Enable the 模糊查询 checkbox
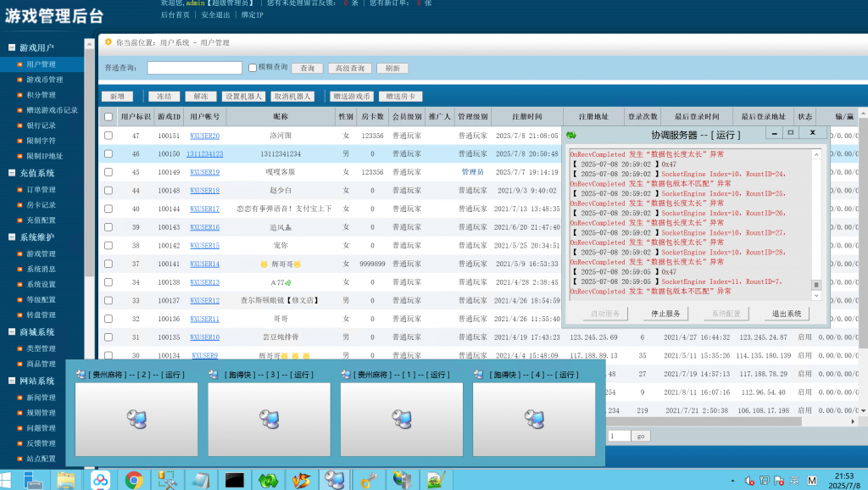868x490 pixels. coord(253,68)
